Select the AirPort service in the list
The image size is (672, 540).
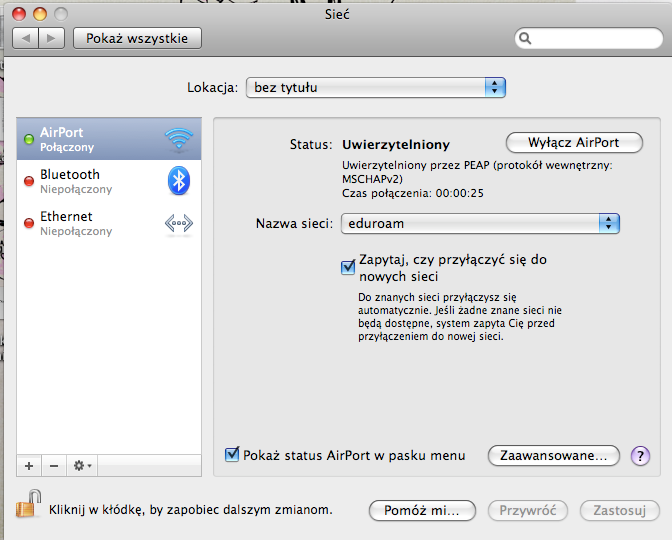click(109, 139)
